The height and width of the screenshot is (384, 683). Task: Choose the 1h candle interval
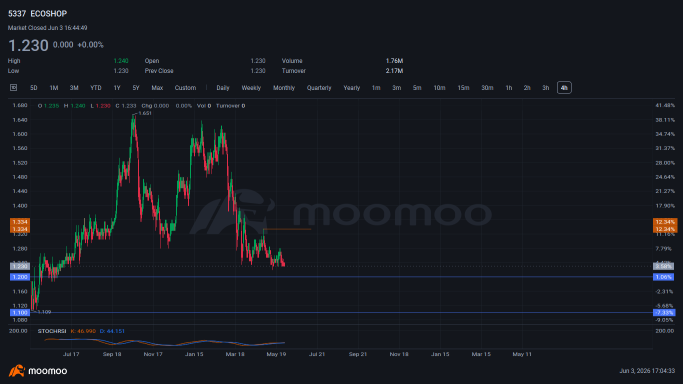point(509,88)
